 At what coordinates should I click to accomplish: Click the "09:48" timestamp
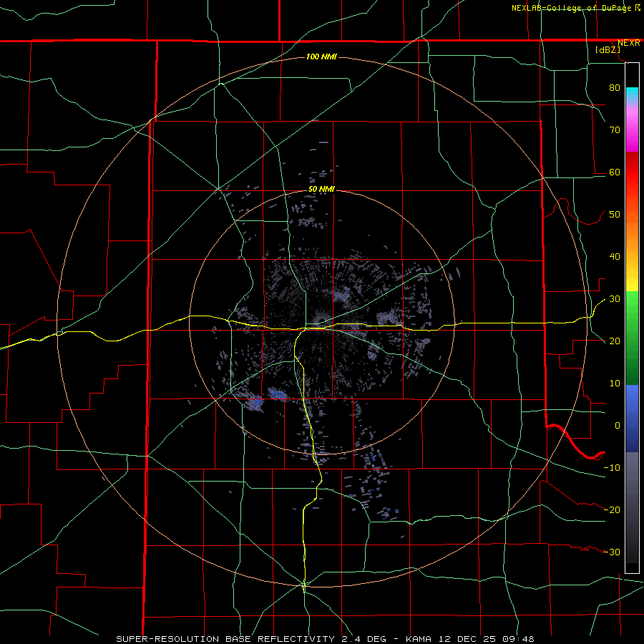coord(518,639)
